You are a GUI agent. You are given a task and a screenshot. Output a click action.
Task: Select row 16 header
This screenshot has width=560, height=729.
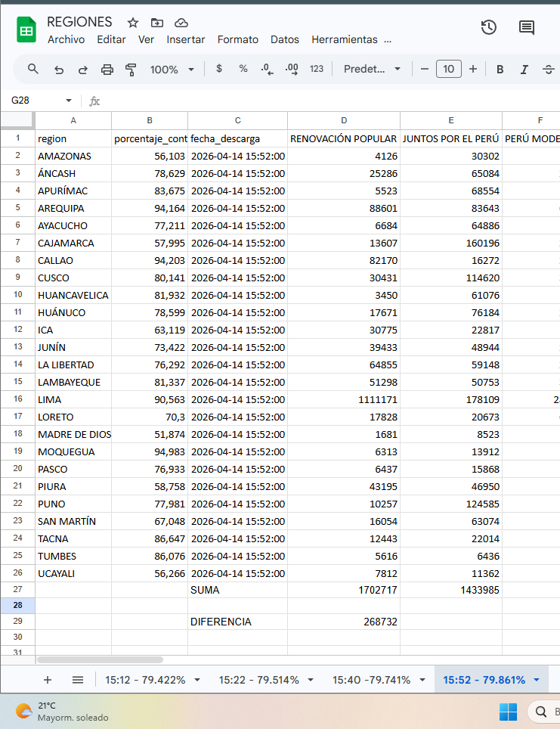(17, 399)
